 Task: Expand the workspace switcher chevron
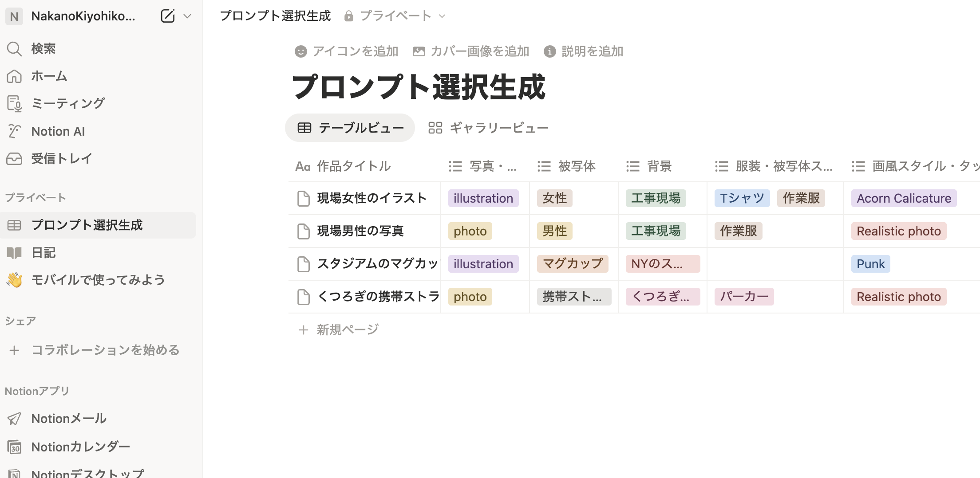187,16
